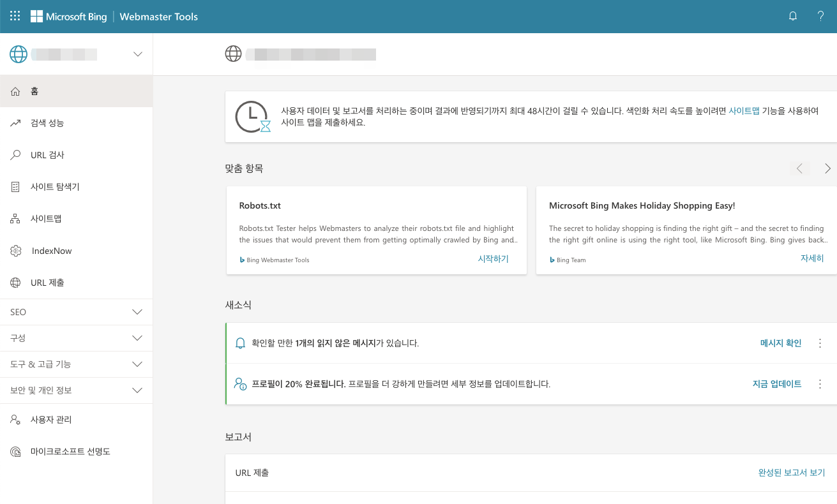
Task: Open the site selector dropdown
Action: (138, 54)
